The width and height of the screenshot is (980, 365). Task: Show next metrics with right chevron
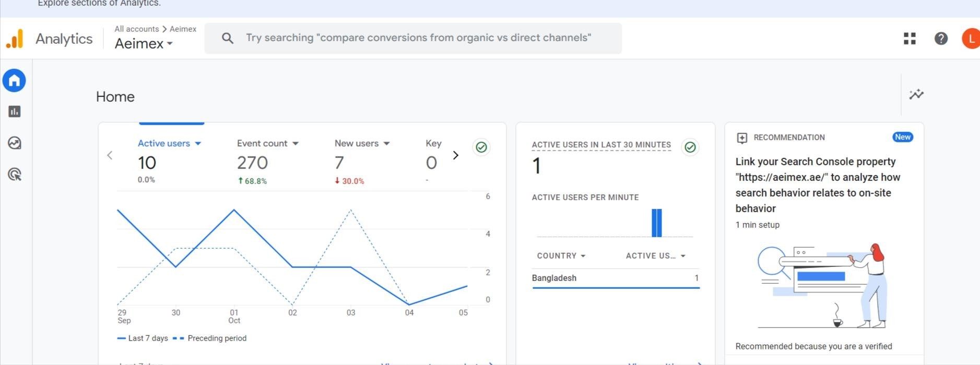[x=456, y=155]
